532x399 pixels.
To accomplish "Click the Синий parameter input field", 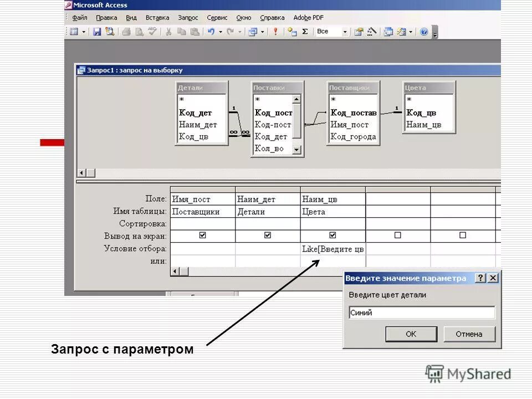I will pos(422,313).
